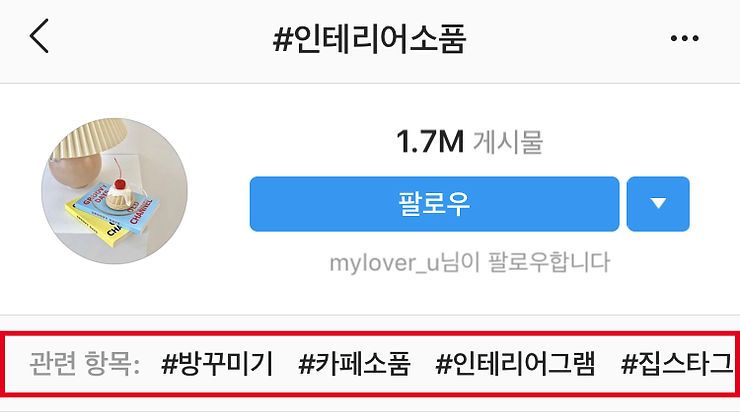
Task: Tap the #인테리어소품 page title
Action: pos(370,38)
